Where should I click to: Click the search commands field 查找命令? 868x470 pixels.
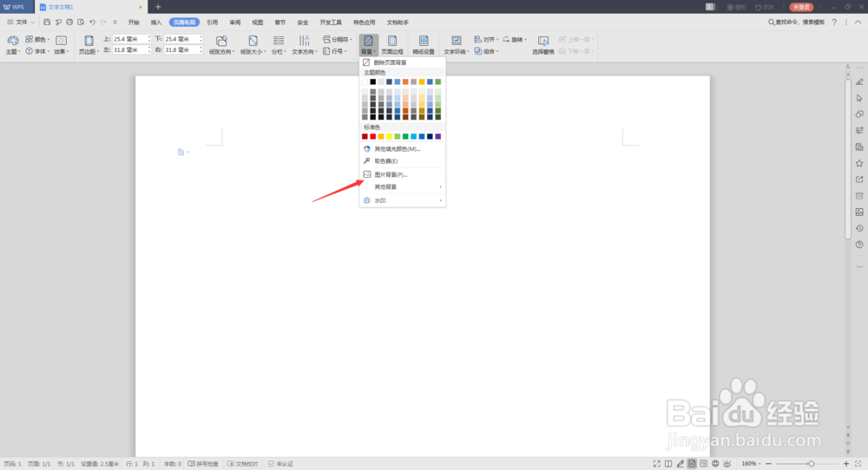797,23
